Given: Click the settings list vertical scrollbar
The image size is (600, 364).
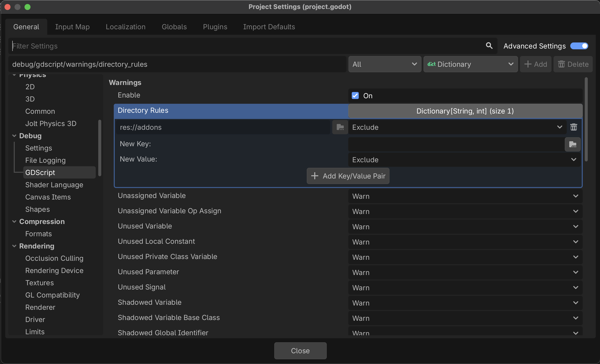Looking at the screenshot, I should [586, 119].
